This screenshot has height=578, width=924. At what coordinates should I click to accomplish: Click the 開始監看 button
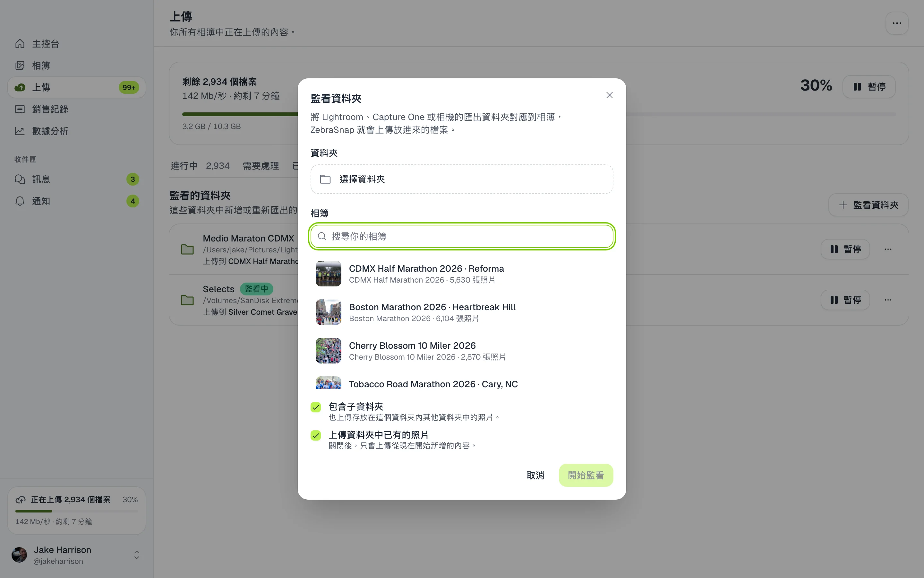click(x=586, y=475)
